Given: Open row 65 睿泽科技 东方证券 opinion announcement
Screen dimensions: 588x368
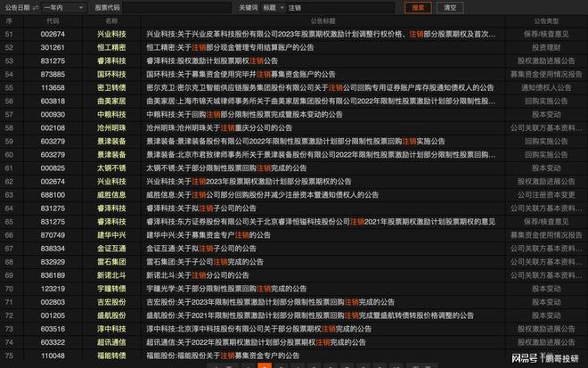Looking at the screenshot, I should click(x=321, y=222).
